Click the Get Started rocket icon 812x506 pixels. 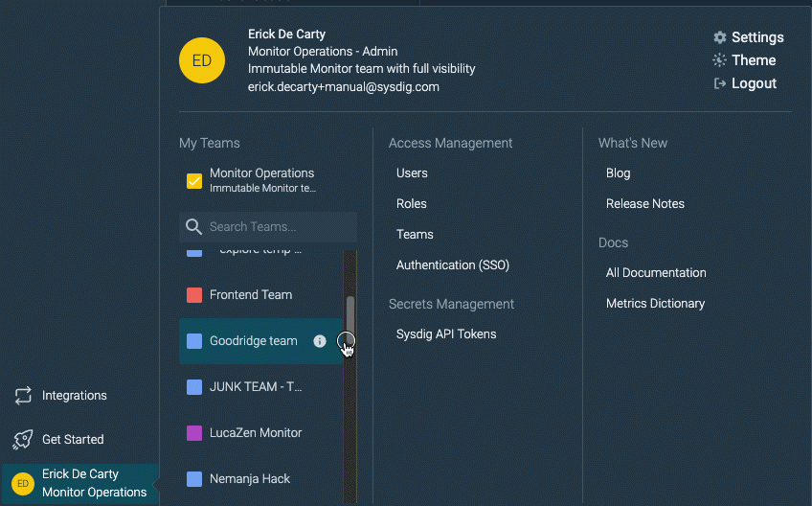tap(23, 440)
